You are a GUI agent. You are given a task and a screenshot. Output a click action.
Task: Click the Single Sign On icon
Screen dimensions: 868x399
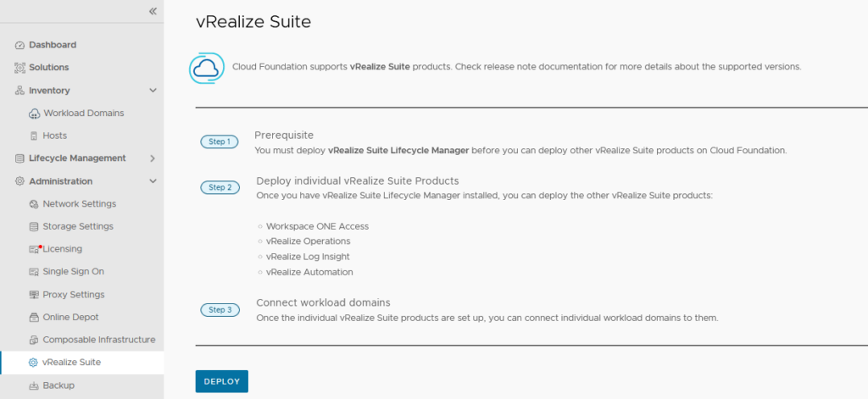34,272
